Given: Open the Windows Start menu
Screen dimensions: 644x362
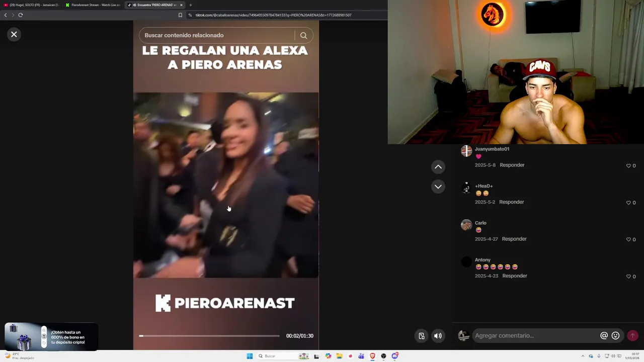Looking at the screenshot, I should coord(250,356).
